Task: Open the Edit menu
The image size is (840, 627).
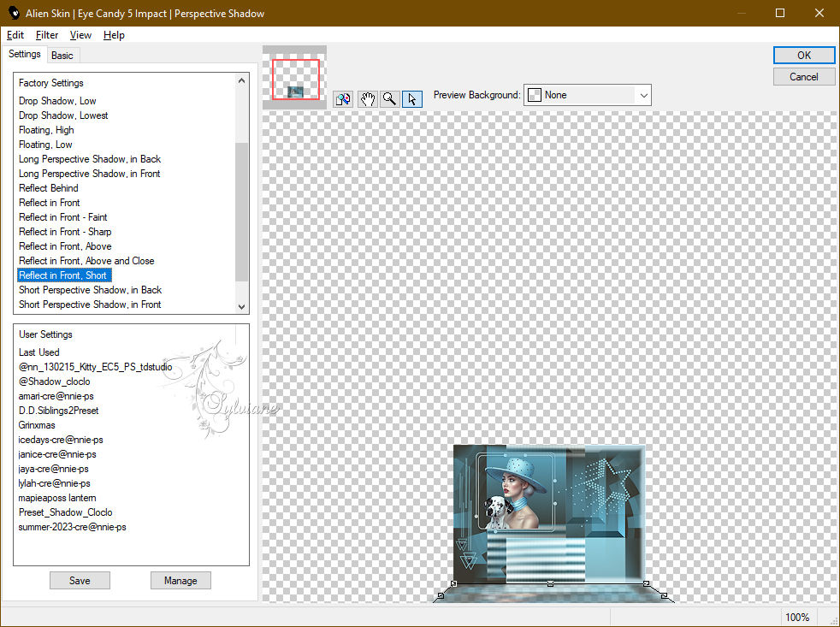Action: point(15,35)
